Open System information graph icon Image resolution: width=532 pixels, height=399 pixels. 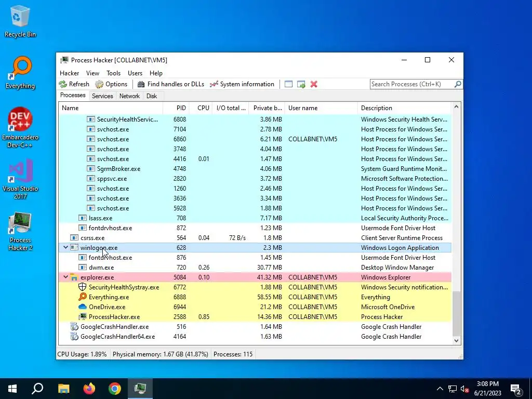[214, 84]
